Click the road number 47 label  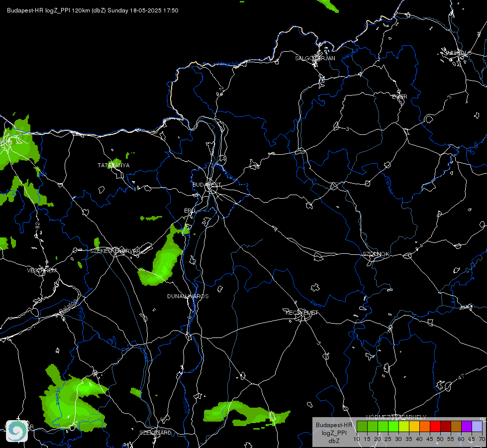coord(461,377)
